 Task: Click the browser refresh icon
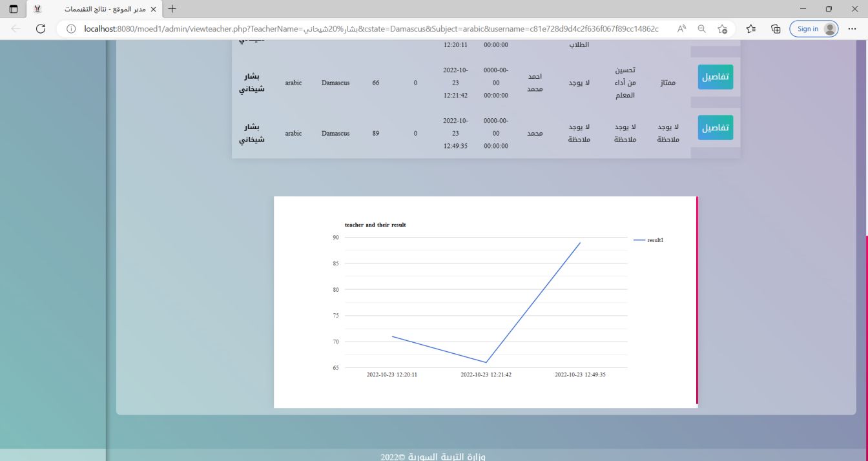coord(41,29)
